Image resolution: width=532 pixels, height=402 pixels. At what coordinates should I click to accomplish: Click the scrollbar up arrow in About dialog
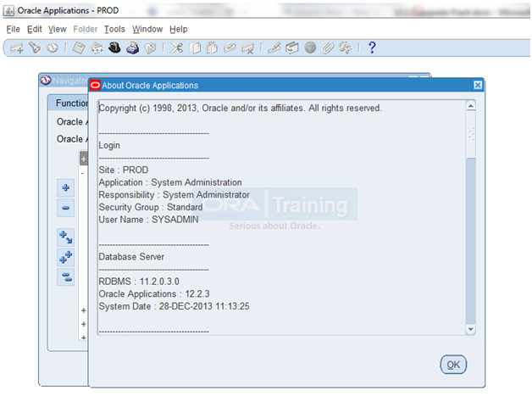pyautogui.click(x=471, y=106)
